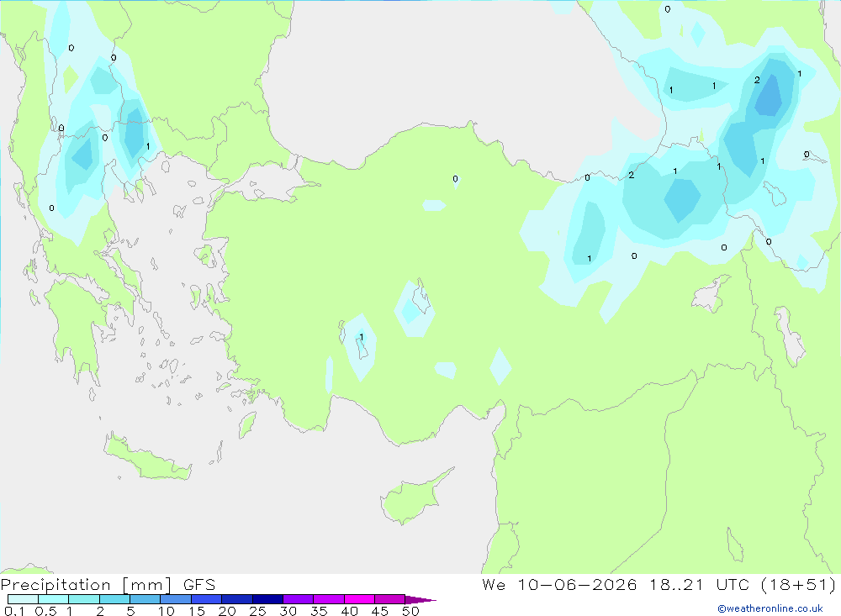Click the 'Precipitation' title word
Viewport: 841px width, 616px height.
[56, 585]
